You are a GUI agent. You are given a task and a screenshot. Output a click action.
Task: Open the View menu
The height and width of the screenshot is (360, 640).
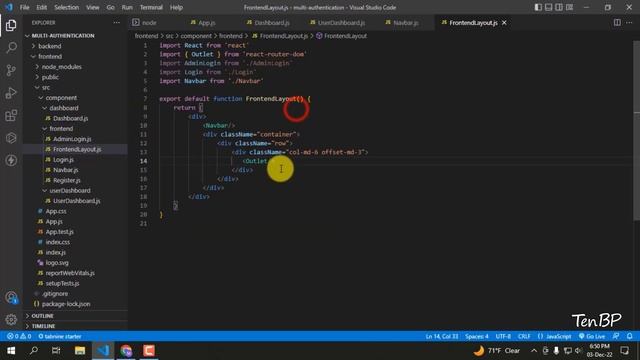93,7
